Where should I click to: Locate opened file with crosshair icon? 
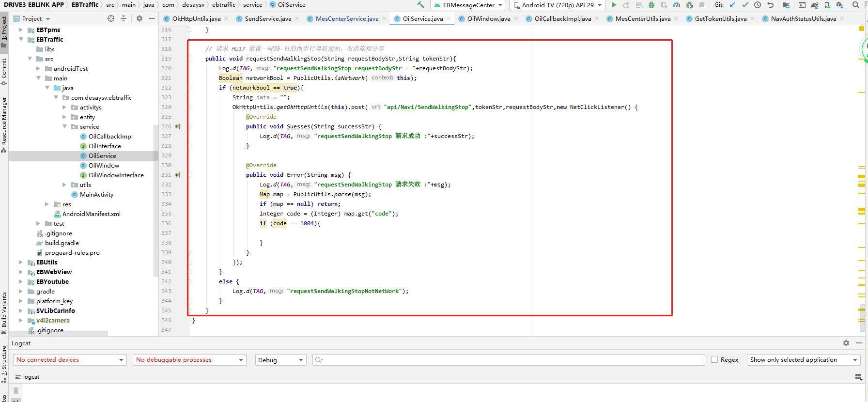[111, 18]
